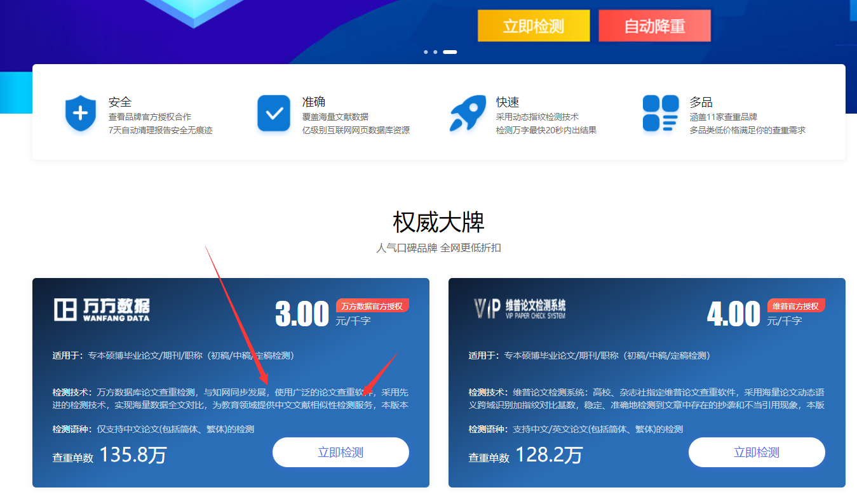Click the shield plus icon for 安全

[x=81, y=114]
